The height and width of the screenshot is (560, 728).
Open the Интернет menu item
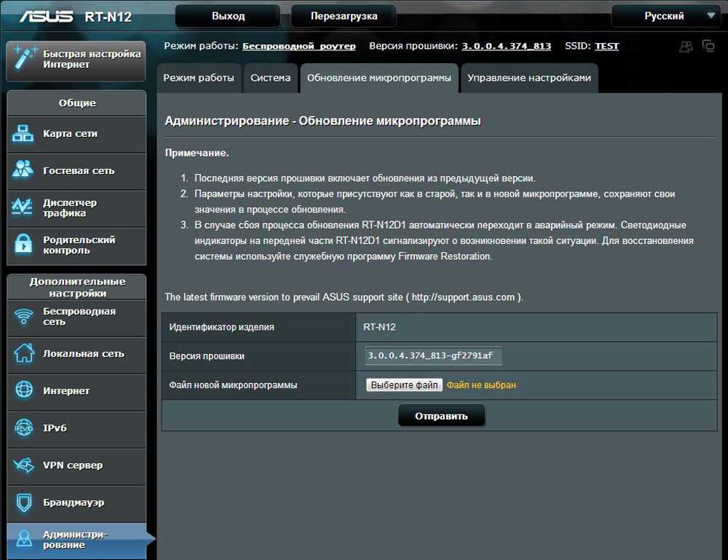[x=76, y=392]
